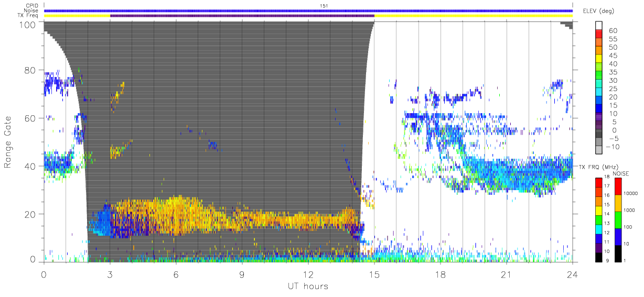Pick the dark gray -5 to 0 ELEV segment
Screen dimensions: 644x297
coord(599,135)
